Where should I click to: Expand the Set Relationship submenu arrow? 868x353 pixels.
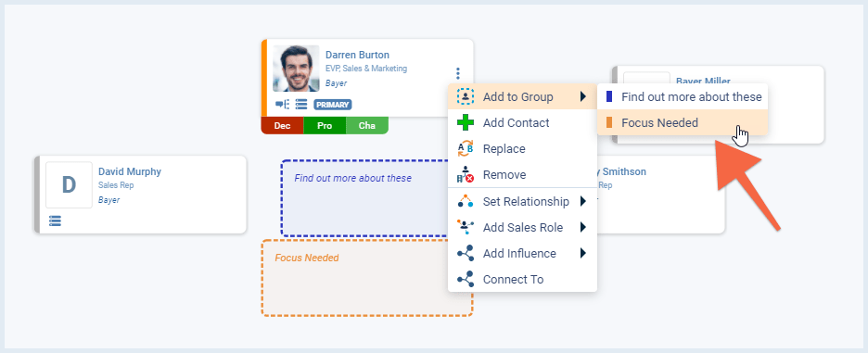pos(583,201)
